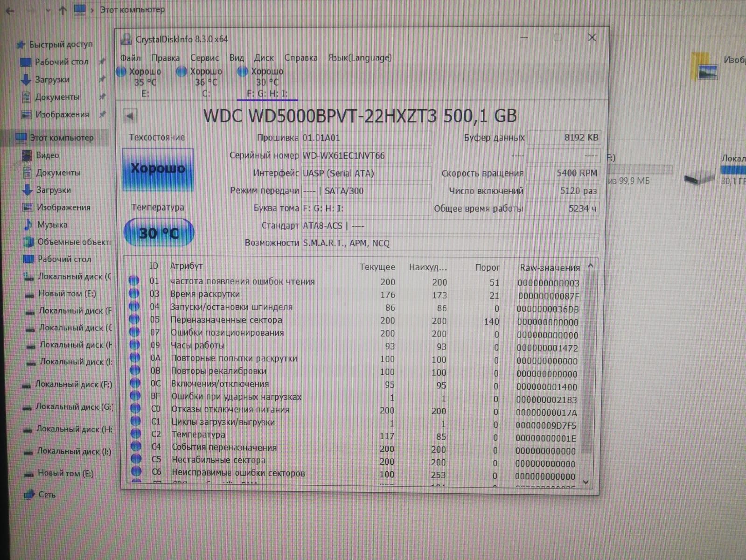Select row Включения/отключения
This screenshot has width=746, height=560.
point(355,385)
